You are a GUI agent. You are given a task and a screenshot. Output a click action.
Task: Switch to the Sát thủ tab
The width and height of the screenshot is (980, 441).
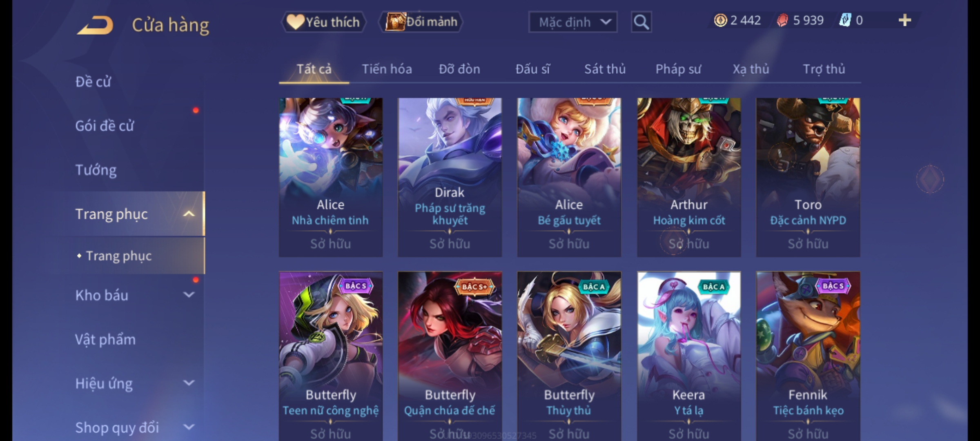tap(605, 69)
